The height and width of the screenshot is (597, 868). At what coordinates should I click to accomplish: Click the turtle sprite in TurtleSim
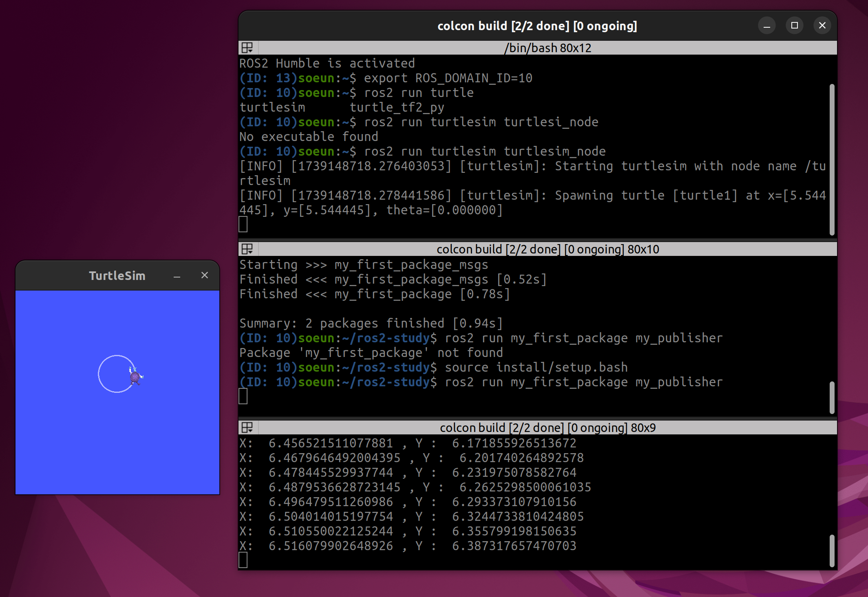pyautogui.click(x=135, y=376)
